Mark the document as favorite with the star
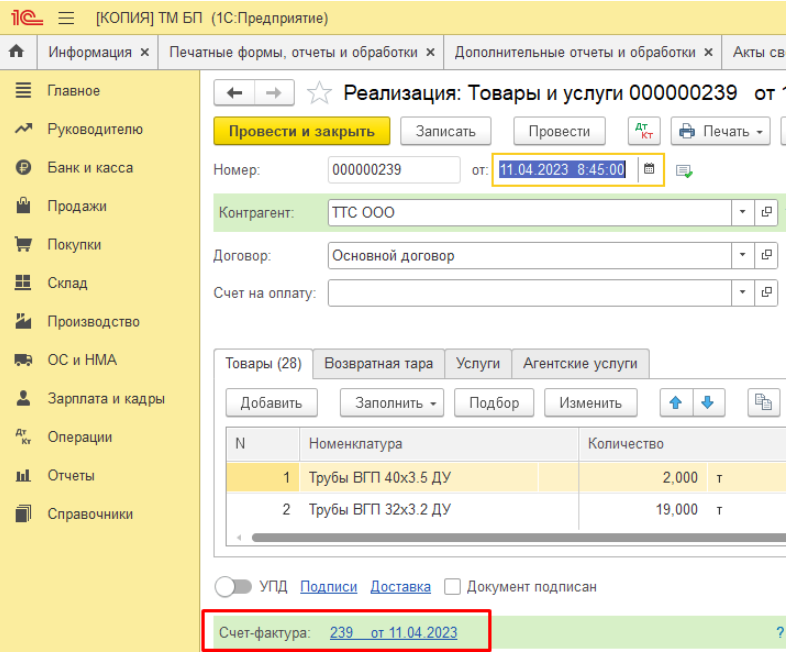793x652 pixels. click(319, 93)
